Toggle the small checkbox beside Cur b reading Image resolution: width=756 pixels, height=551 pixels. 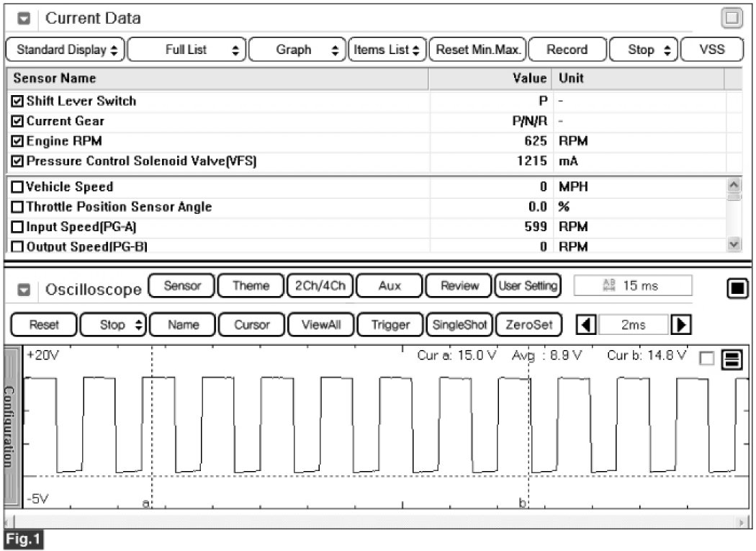[x=706, y=359]
